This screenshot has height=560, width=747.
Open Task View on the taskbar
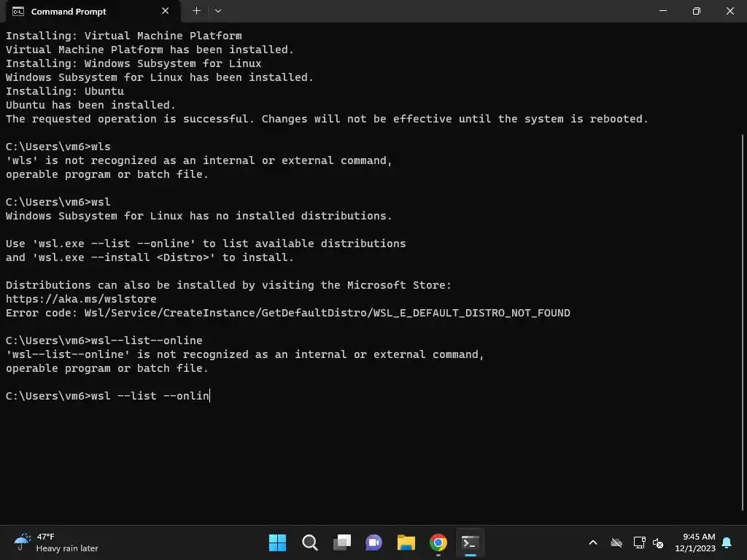pyautogui.click(x=341, y=542)
